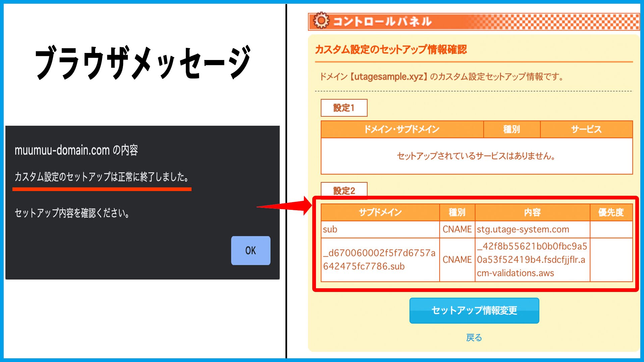Image resolution: width=644 pixels, height=362 pixels.
Task: Click the _42f8b55621b0b0fbc9a5 content cell
Action: pyautogui.click(x=532, y=260)
